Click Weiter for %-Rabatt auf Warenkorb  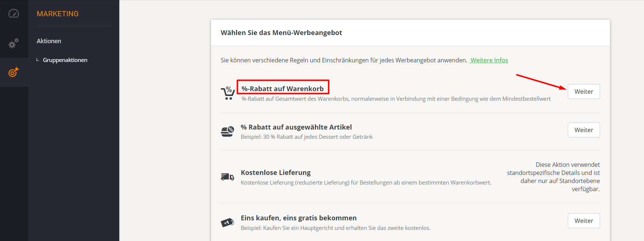584,92
